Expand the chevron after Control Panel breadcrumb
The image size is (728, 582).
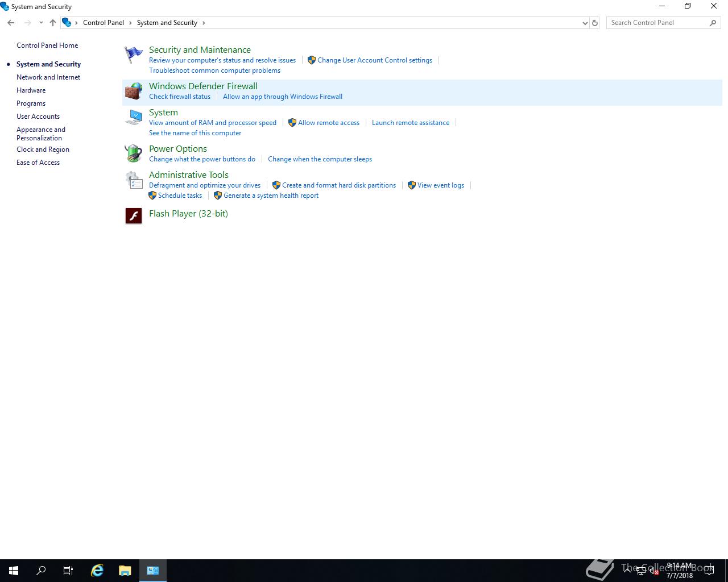130,23
